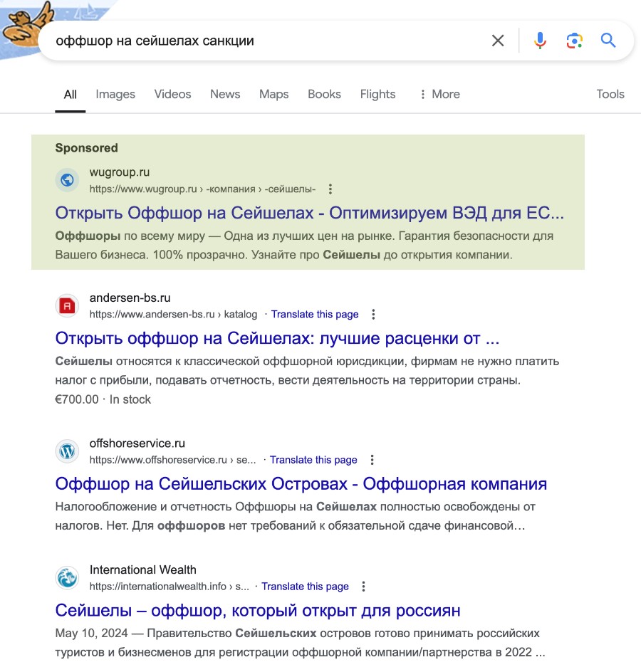The width and height of the screenshot is (641, 672).
Task: Expand the More search categories menu
Action: [439, 94]
